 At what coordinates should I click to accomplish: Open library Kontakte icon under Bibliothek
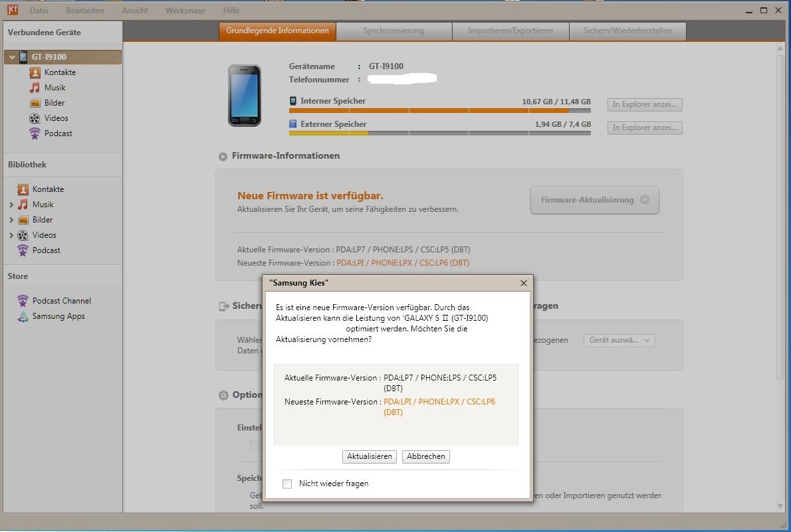23,189
